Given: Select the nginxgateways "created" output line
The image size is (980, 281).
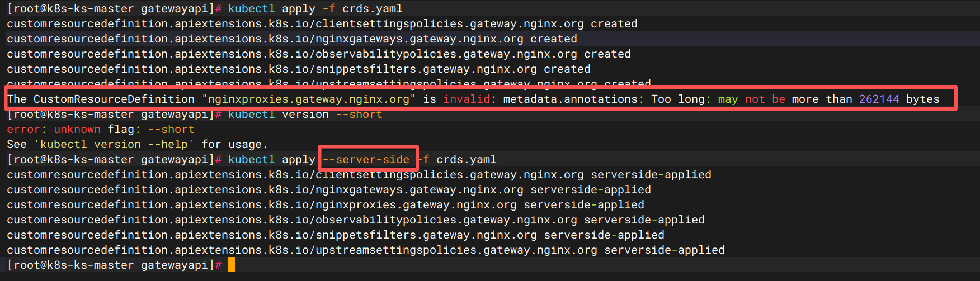Looking at the screenshot, I should (x=291, y=39).
